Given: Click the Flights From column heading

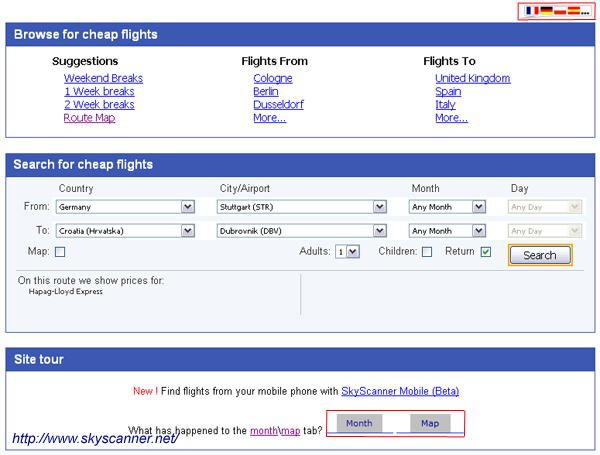Looking at the screenshot, I should (274, 61).
